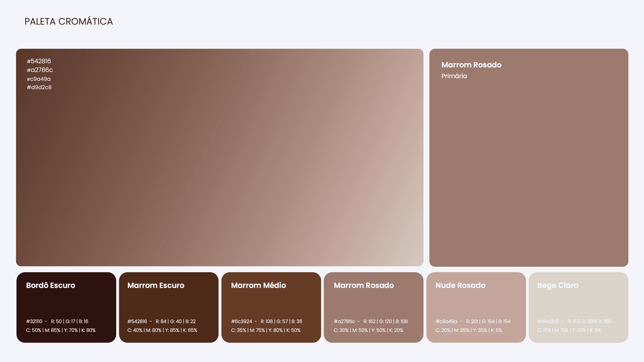The image size is (644, 362).
Task: Click the Marrom Escuro CMYK values line
Action: (162, 330)
